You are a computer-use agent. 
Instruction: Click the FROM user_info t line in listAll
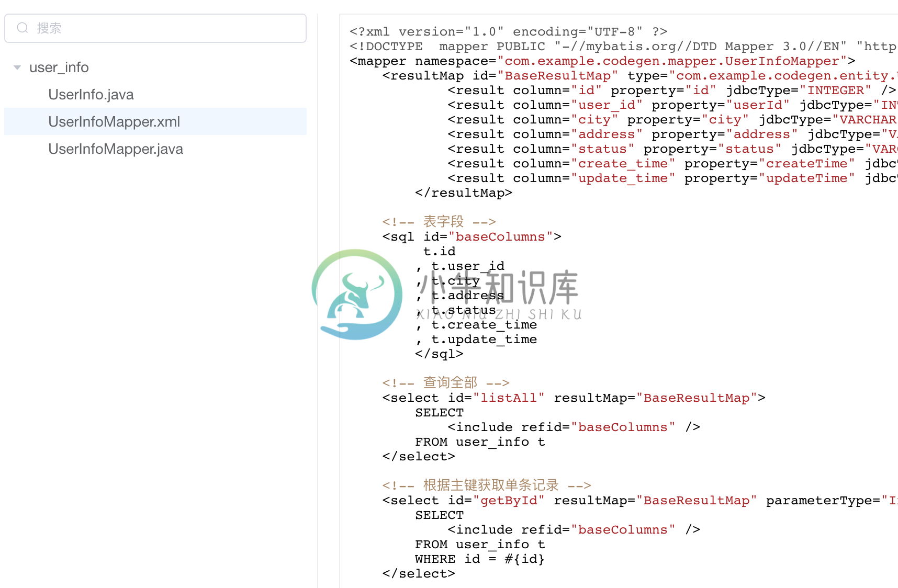(x=480, y=442)
